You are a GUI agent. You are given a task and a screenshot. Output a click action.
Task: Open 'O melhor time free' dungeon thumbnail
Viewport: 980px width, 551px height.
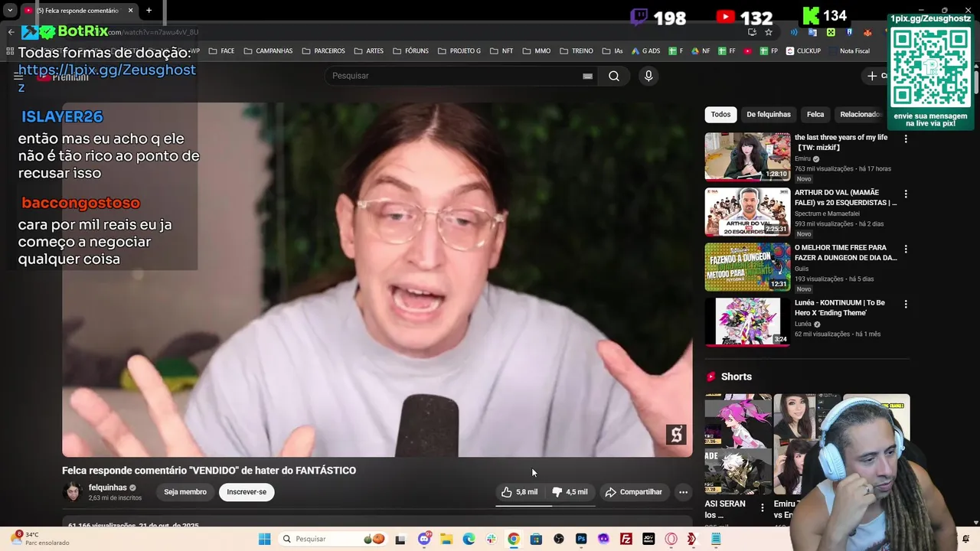pyautogui.click(x=747, y=266)
